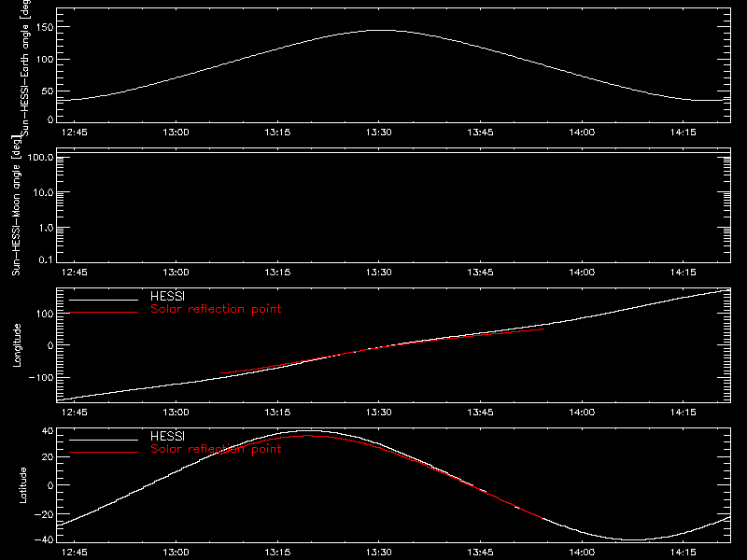The image size is (747, 560).
Task: Click 13:00 under the Earth angle plot
Action: pos(176,132)
